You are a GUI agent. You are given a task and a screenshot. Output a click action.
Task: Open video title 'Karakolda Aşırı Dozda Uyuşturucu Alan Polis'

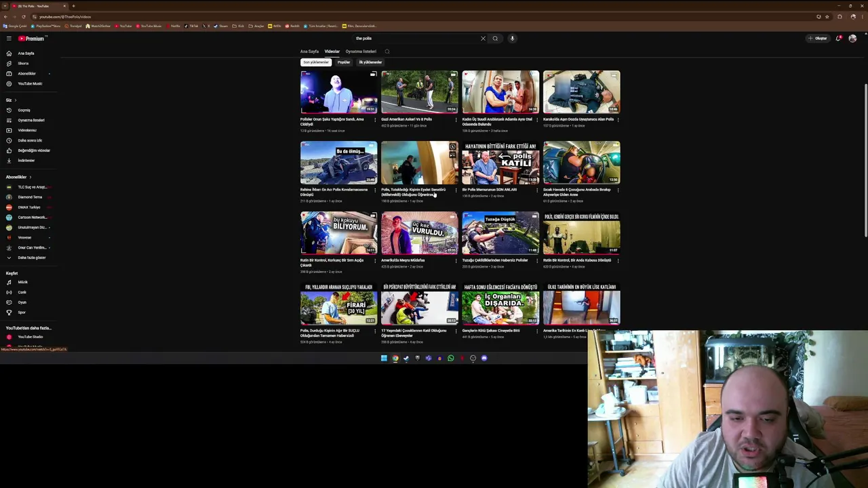[x=578, y=119]
